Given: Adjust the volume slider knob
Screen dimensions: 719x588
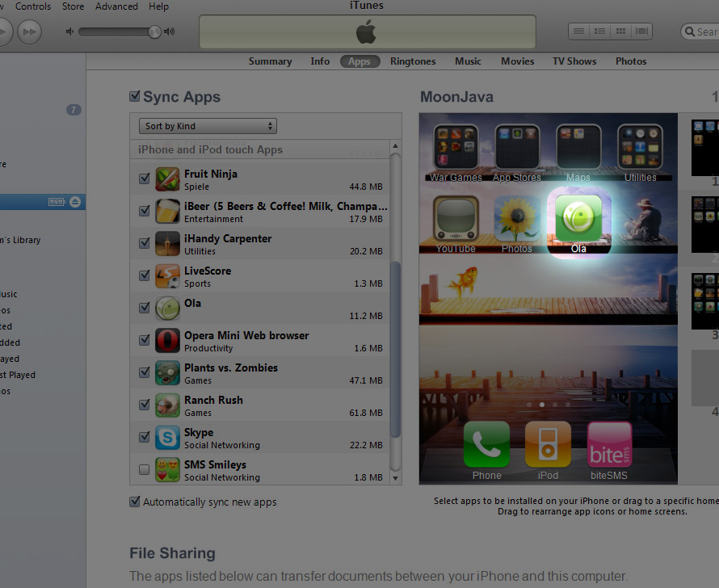Looking at the screenshot, I should point(154,31).
